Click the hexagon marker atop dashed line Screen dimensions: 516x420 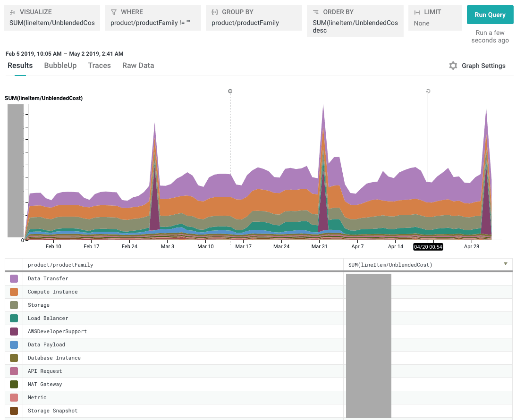230,91
